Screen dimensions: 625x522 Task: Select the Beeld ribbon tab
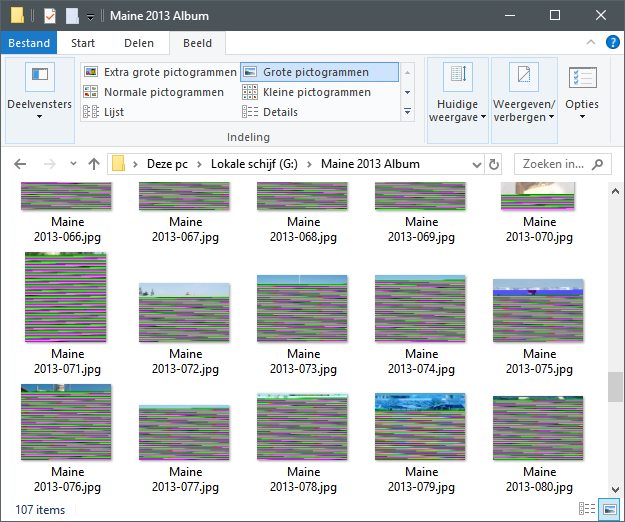pos(197,43)
